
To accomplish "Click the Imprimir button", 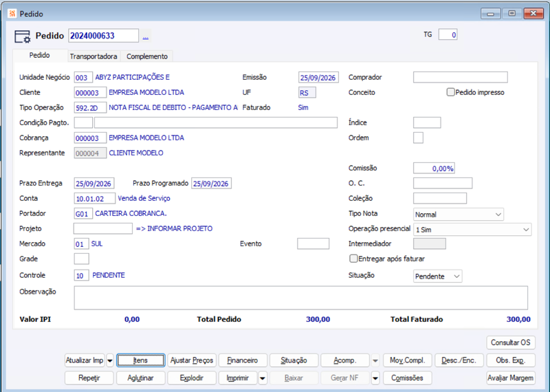I will click(x=238, y=378).
